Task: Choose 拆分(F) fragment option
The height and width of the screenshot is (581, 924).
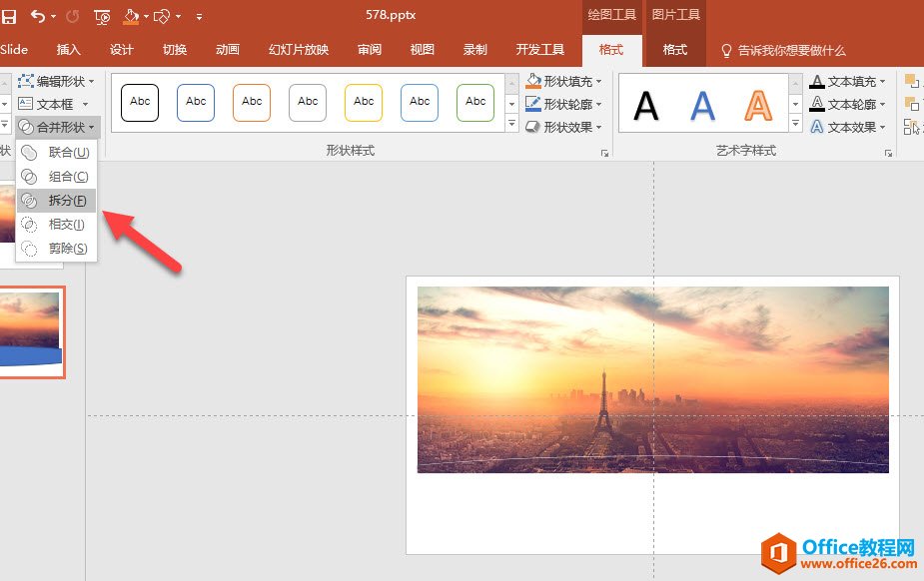Action: point(67,201)
